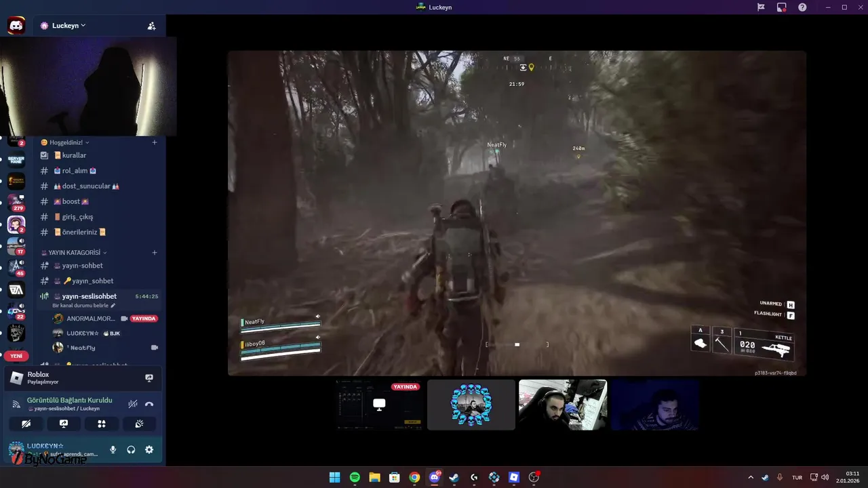Viewport: 868px width, 488px height.
Task: Open soundboard button
Action: [139, 424]
